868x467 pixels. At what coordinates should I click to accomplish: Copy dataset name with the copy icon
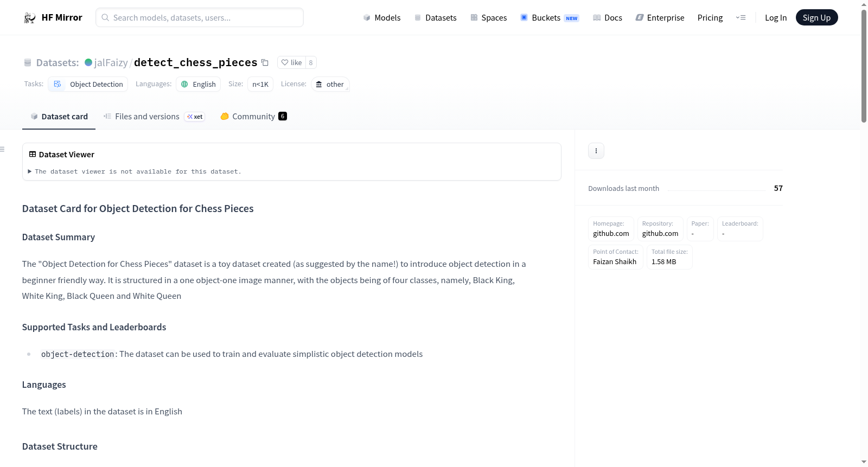pyautogui.click(x=265, y=62)
